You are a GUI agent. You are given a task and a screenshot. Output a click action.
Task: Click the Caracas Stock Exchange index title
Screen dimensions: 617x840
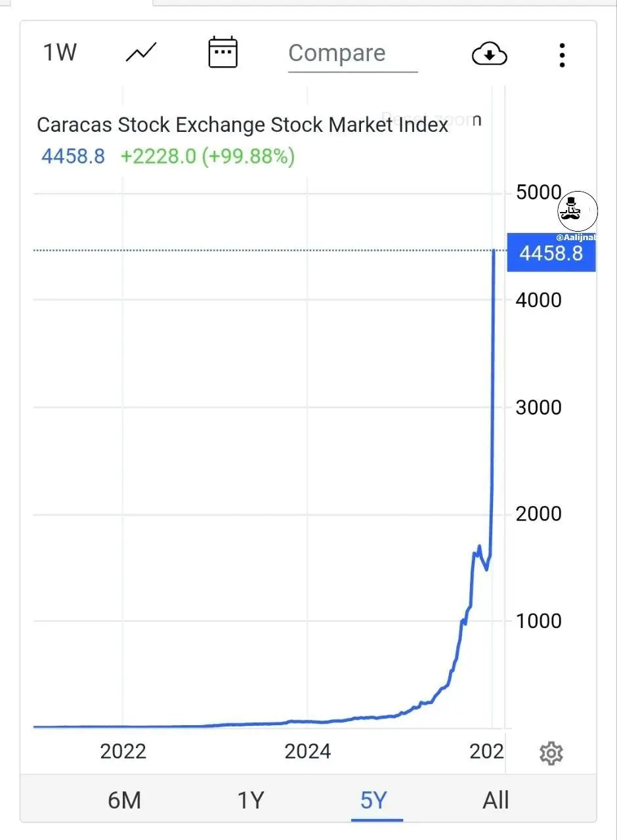[242, 125]
